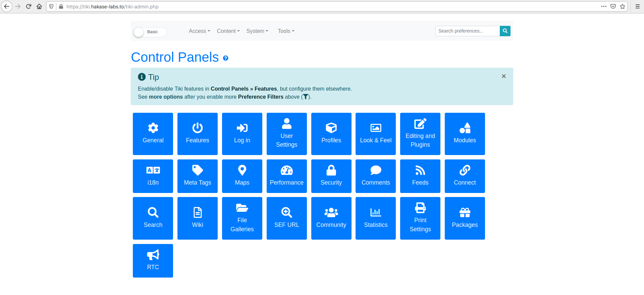This screenshot has height=295, width=644.
Task: Open the Feeds control panel
Action: (x=420, y=176)
